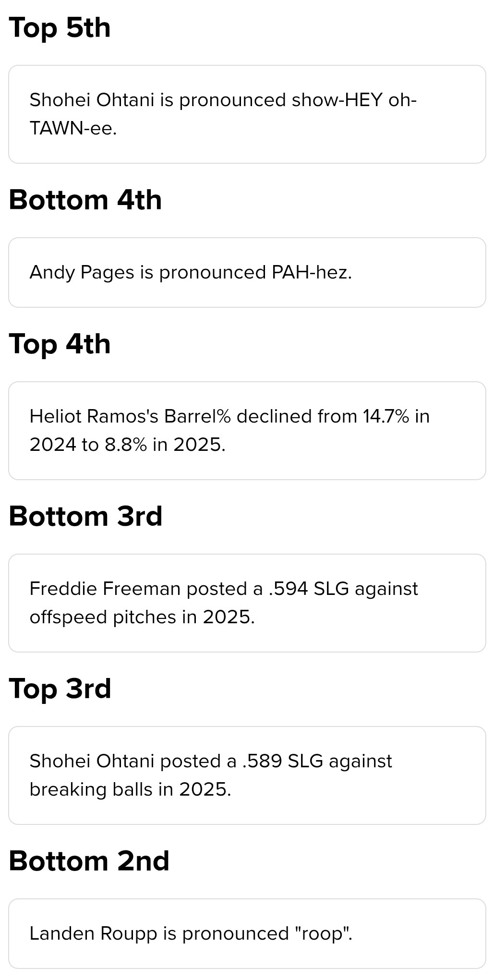The image size is (494, 980).
Task: Click the text 'show-HEY oh-TAWN-ee'
Action: tap(223, 114)
